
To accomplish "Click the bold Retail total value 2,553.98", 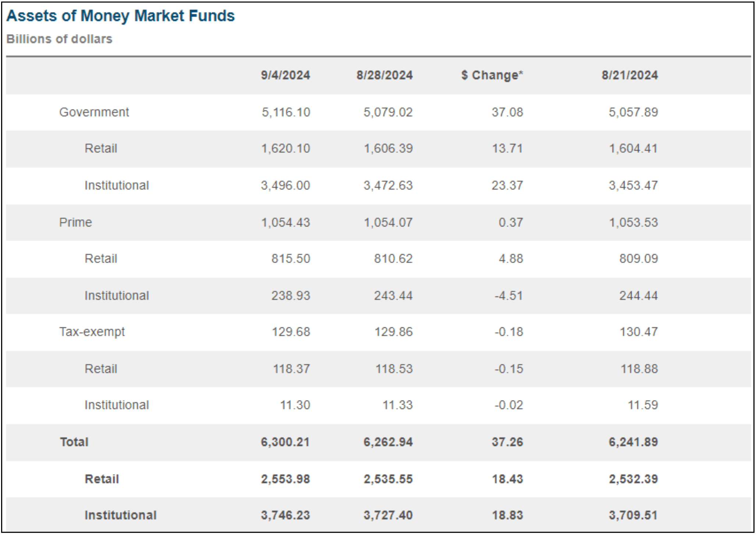I will point(285,479).
